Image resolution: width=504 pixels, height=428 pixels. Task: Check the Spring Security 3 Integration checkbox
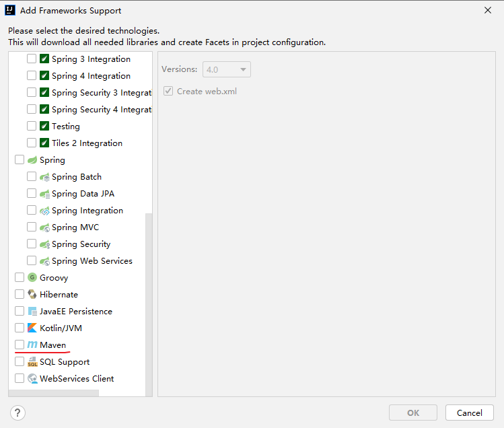(32, 92)
